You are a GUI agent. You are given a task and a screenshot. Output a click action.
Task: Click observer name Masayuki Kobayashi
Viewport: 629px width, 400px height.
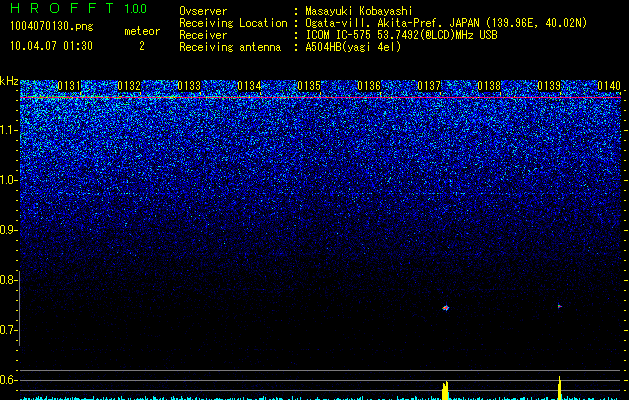coord(359,11)
